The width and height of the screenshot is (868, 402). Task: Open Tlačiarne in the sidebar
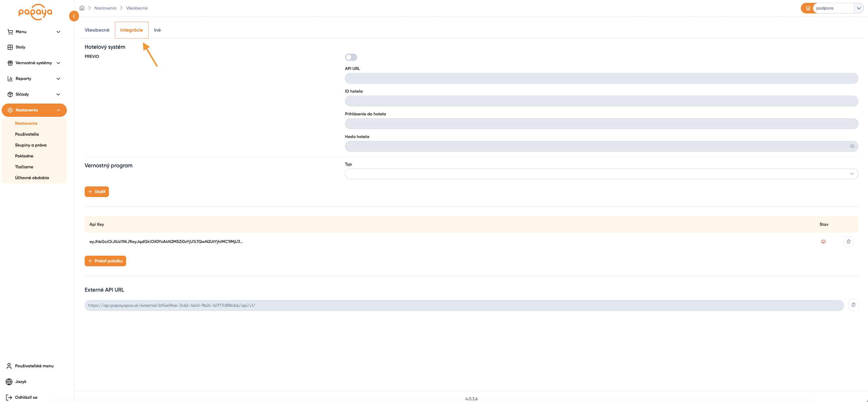[24, 167]
